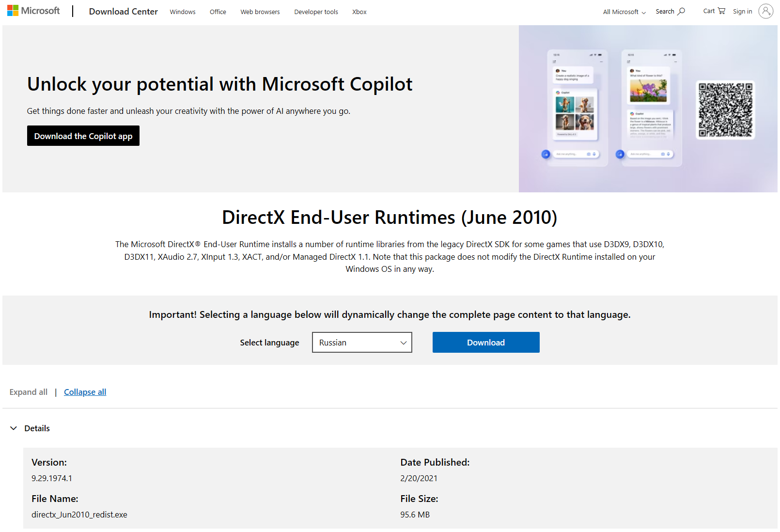Click the Search text label
This screenshot has width=780, height=532.
pyautogui.click(x=665, y=11)
